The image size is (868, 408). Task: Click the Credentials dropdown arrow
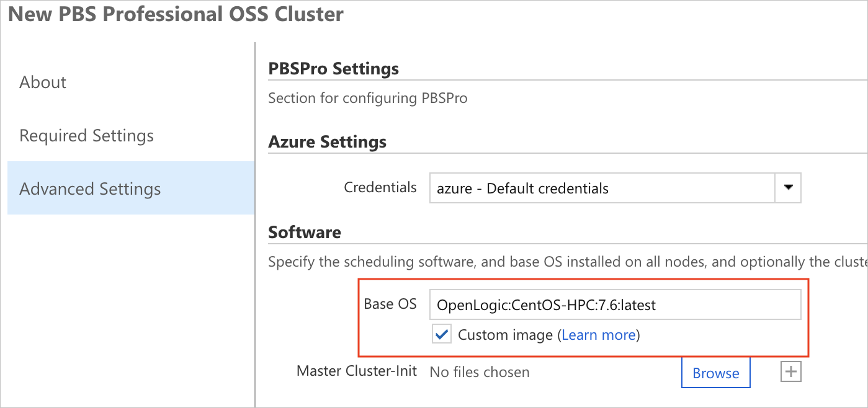pos(788,188)
